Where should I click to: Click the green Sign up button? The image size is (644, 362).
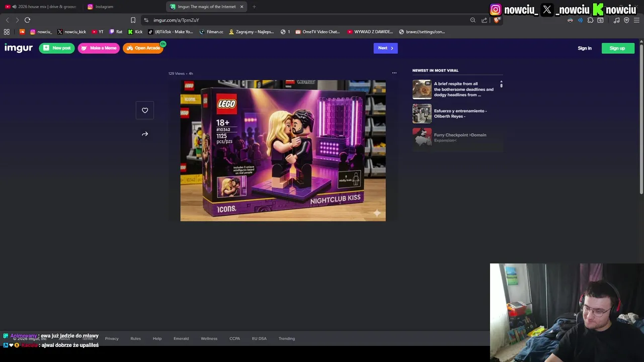617,48
